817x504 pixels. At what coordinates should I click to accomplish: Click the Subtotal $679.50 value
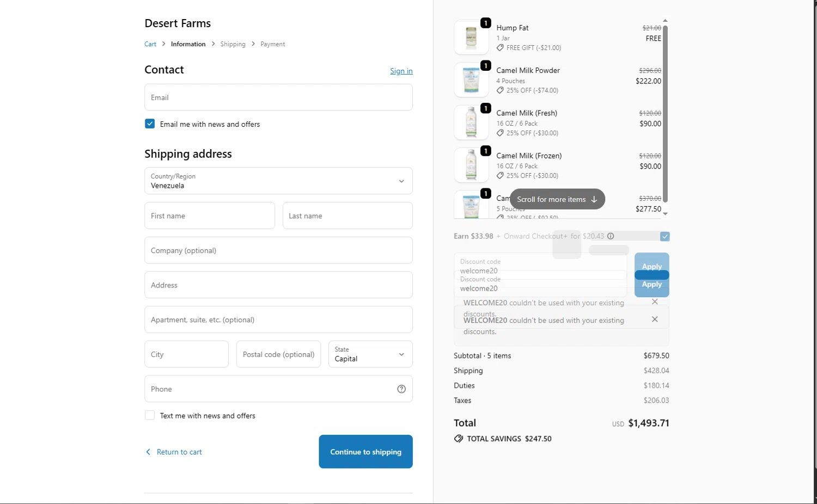(656, 355)
